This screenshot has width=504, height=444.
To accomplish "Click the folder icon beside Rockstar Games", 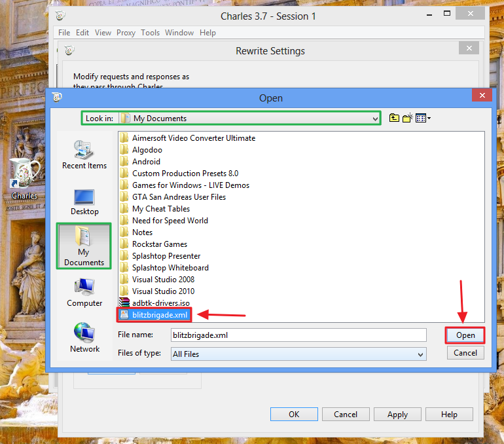I will point(124,244).
